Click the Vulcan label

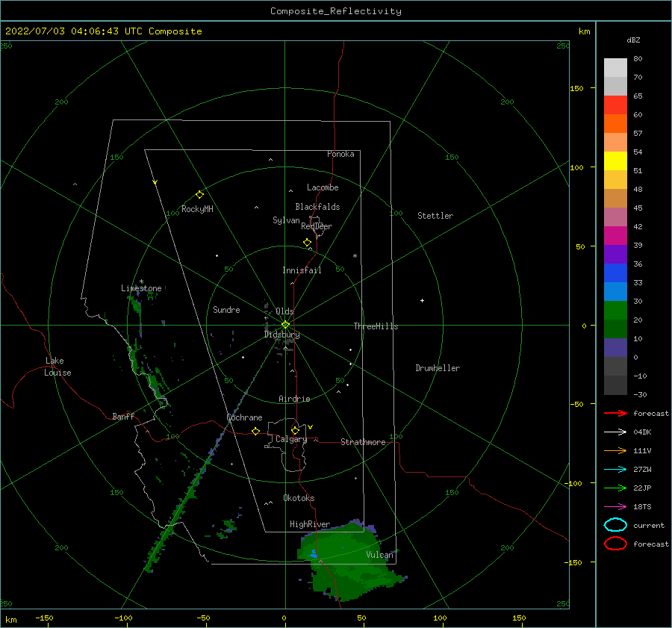click(380, 555)
